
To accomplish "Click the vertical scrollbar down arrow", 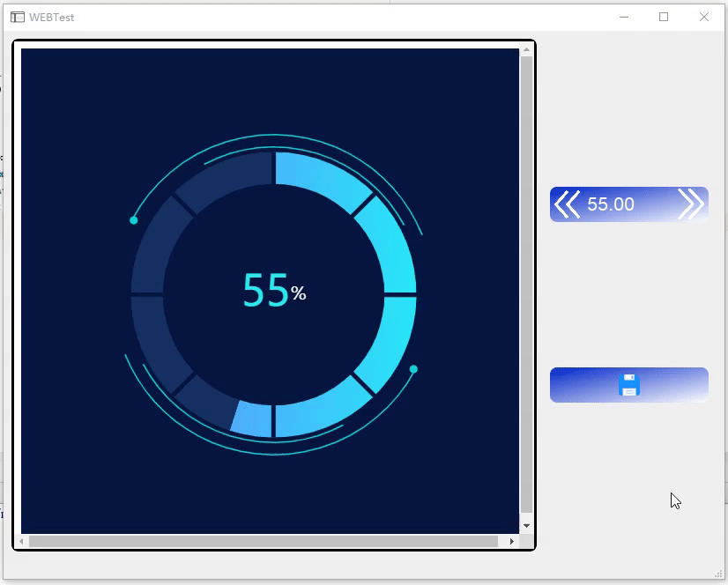I will pos(526,526).
